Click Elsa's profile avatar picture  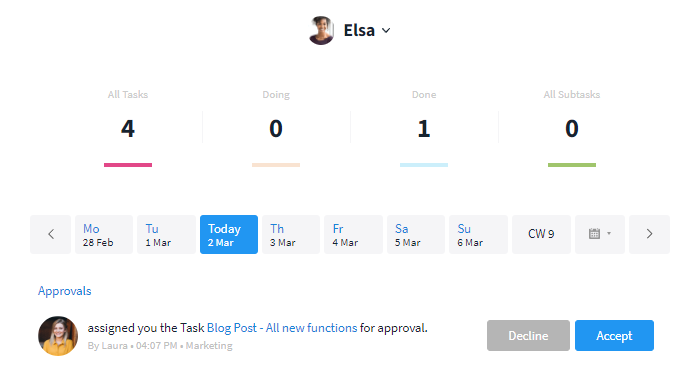pyautogui.click(x=321, y=30)
